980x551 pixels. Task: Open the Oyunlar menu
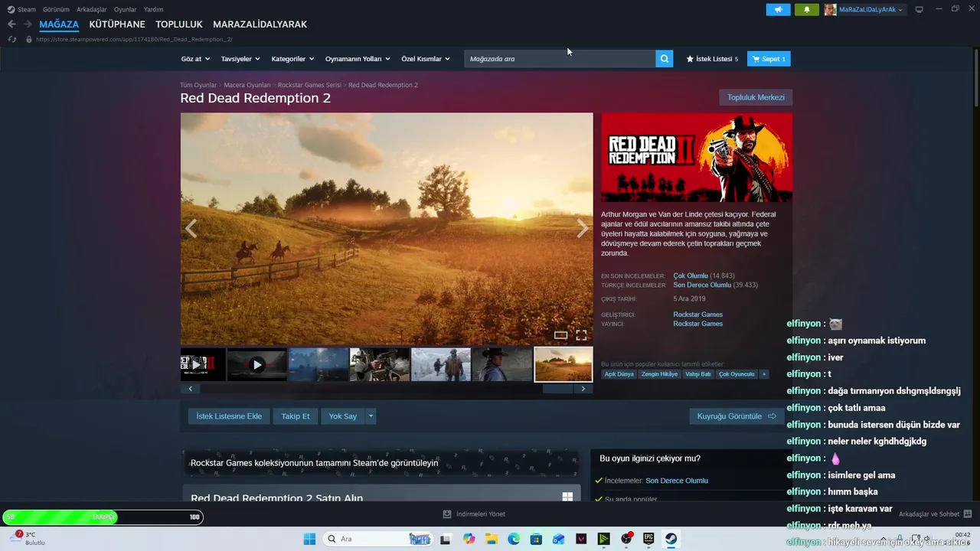coord(126,9)
